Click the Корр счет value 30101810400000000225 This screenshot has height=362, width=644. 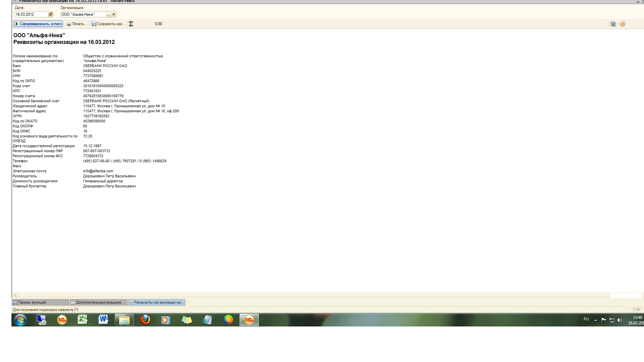(x=103, y=86)
